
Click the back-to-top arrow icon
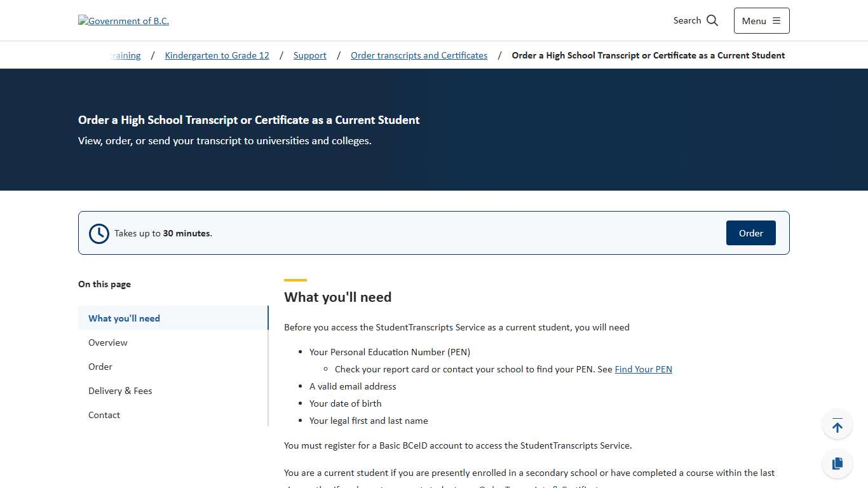click(x=837, y=424)
